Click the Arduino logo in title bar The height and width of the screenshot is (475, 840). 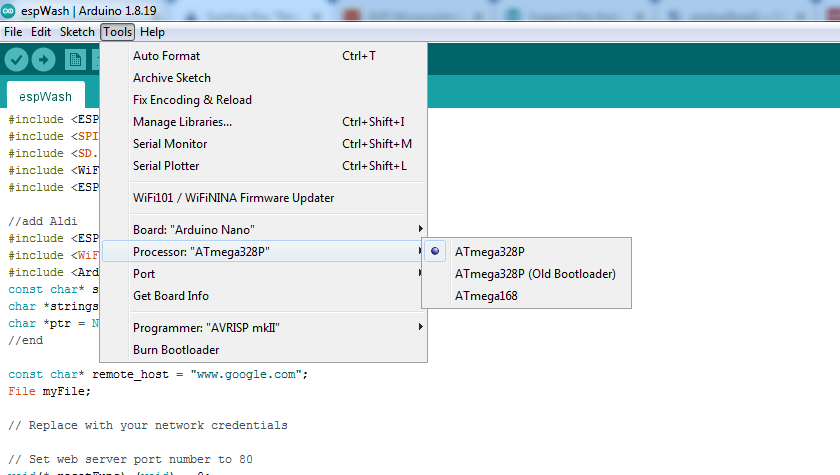[x=9, y=11]
